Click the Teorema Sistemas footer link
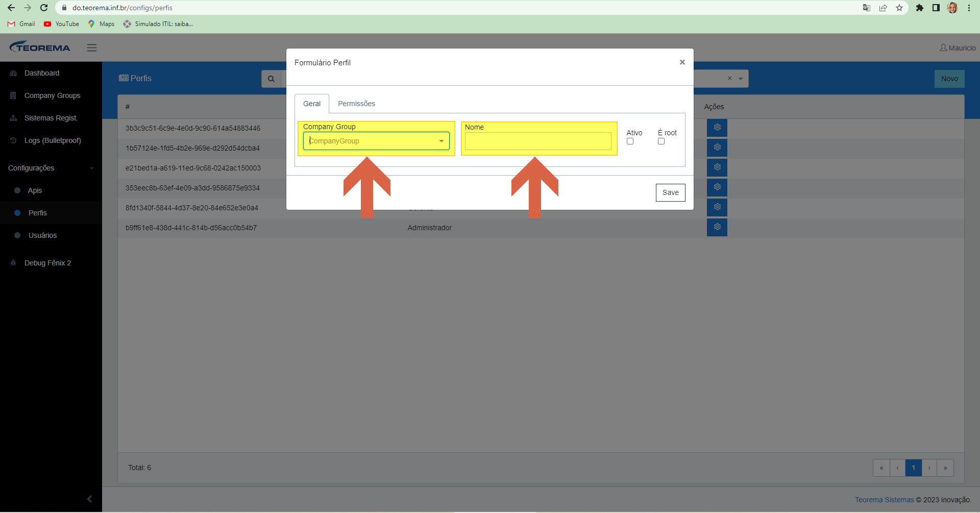 pos(885,500)
